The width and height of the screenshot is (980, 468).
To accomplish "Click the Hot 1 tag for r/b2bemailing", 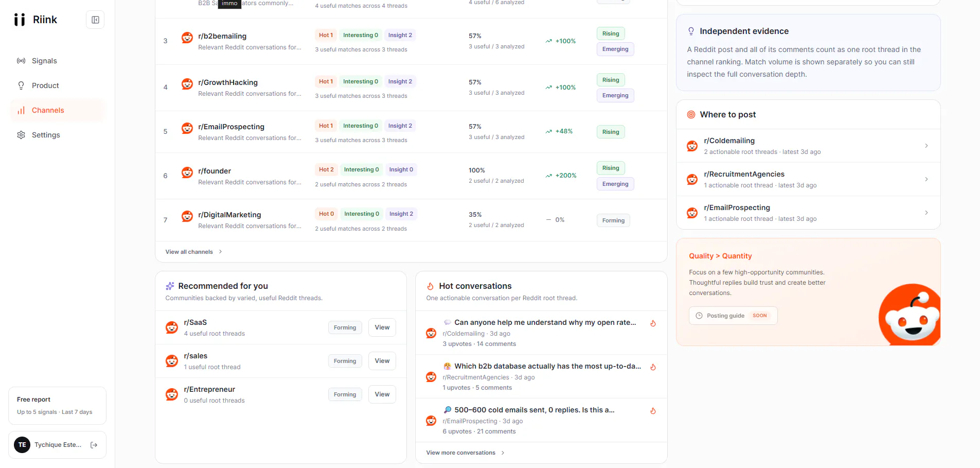I will tap(326, 35).
